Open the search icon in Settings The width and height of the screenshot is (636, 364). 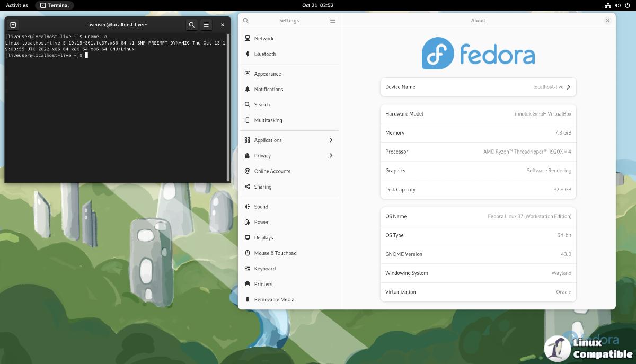pyautogui.click(x=245, y=21)
